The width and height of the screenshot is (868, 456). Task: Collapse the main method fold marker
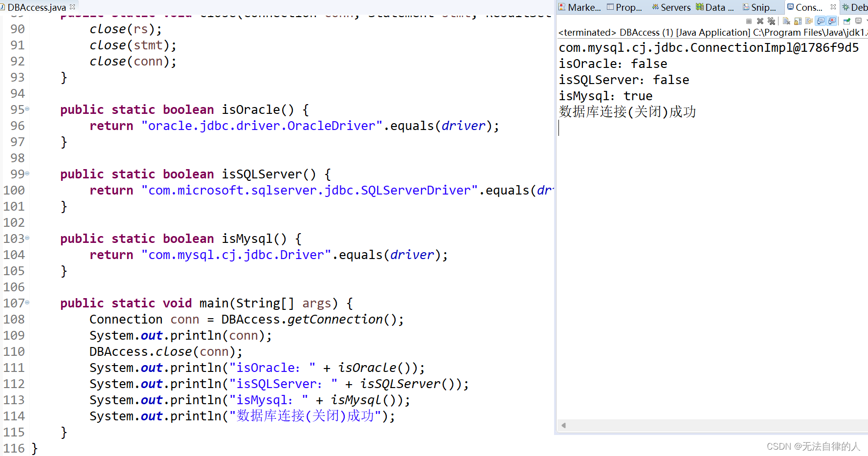coord(26,303)
